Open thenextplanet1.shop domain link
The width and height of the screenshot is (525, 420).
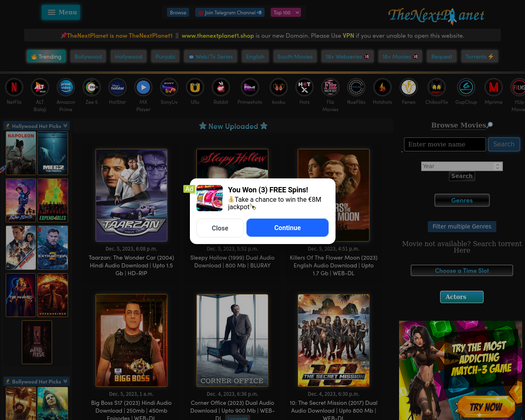pyautogui.click(x=218, y=36)
